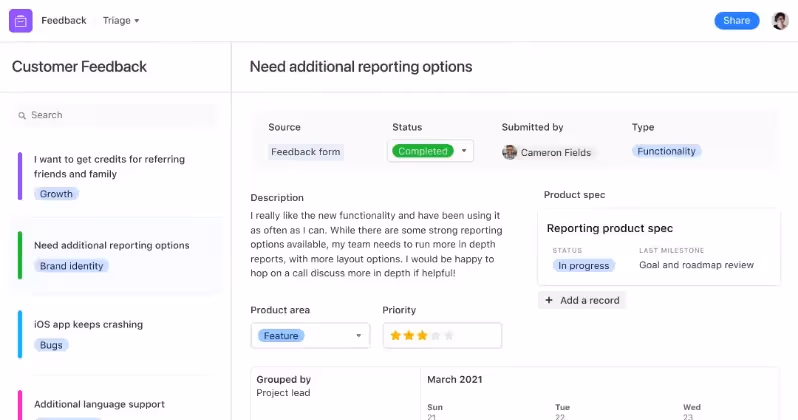This screenshot has height=420, width=798.
Task: Click the Feedback title in header
Action: tap(64, 21)
